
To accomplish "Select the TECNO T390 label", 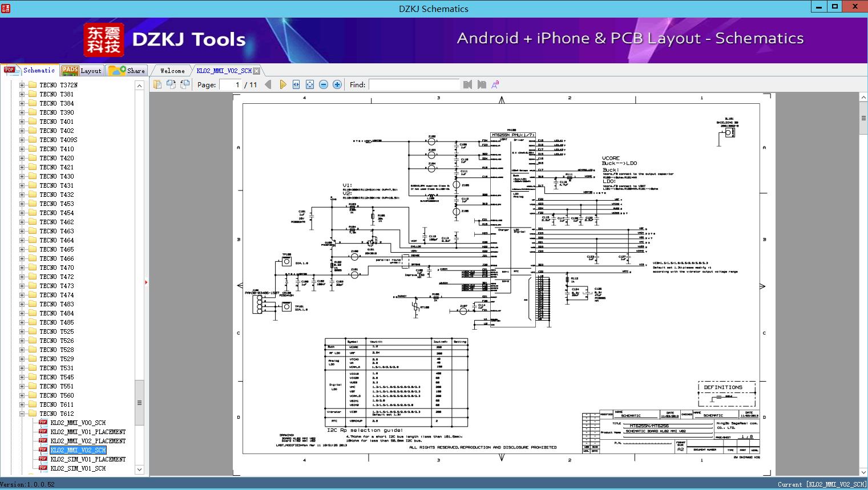I will coord(56,112).
